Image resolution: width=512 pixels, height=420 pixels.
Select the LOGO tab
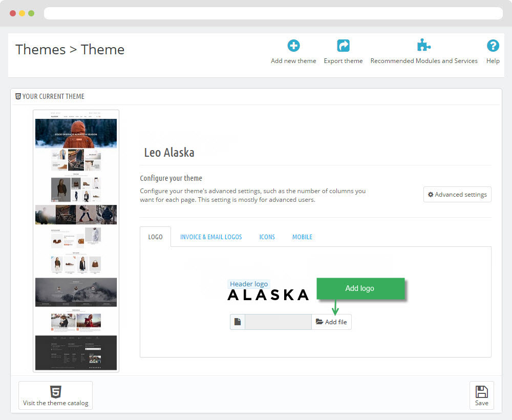pyautogui.click(x=155, y=237)
